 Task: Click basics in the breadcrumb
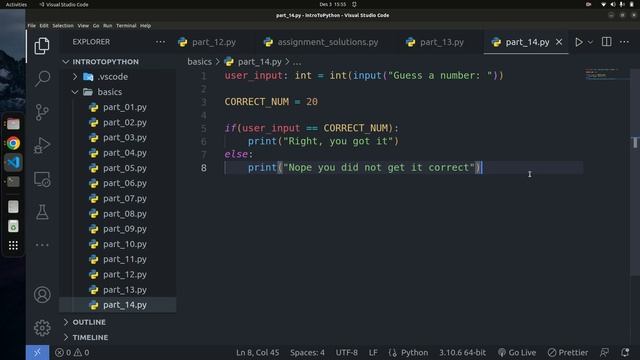coord(200,62)
